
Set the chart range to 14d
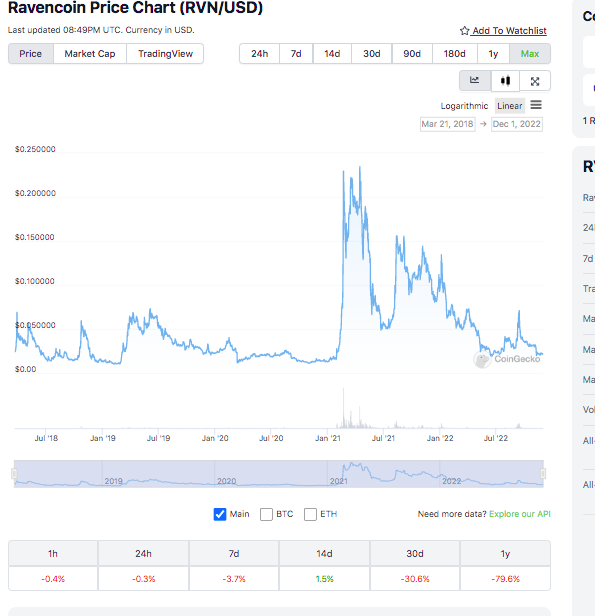[x=332, y=54]
